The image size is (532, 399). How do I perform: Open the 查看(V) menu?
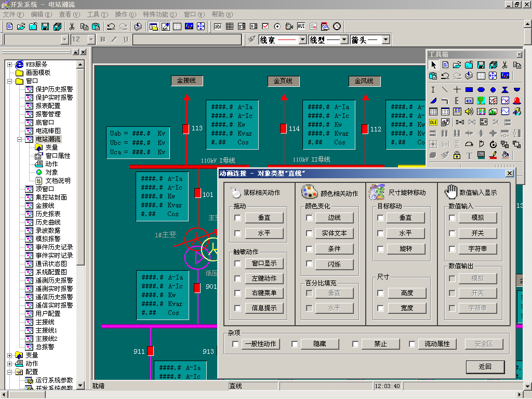click(69, 14)
